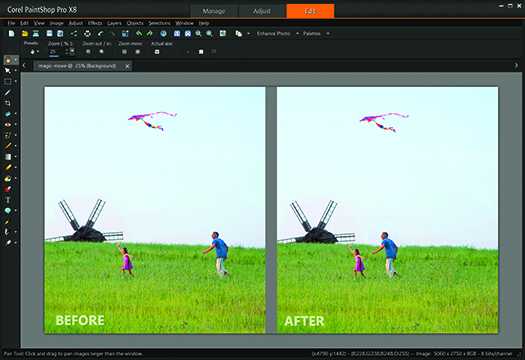Image resolution: width=525 pixels, height=360 pixels.
Task: Open the Adjust menu in menu bar
Action: pyautogui.click(x=76, y=23)
